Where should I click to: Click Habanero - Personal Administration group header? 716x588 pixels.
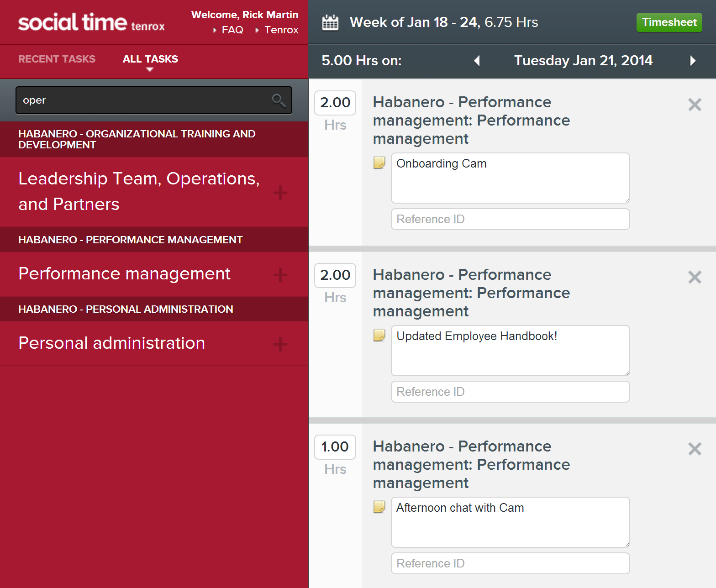pos(154,309)
